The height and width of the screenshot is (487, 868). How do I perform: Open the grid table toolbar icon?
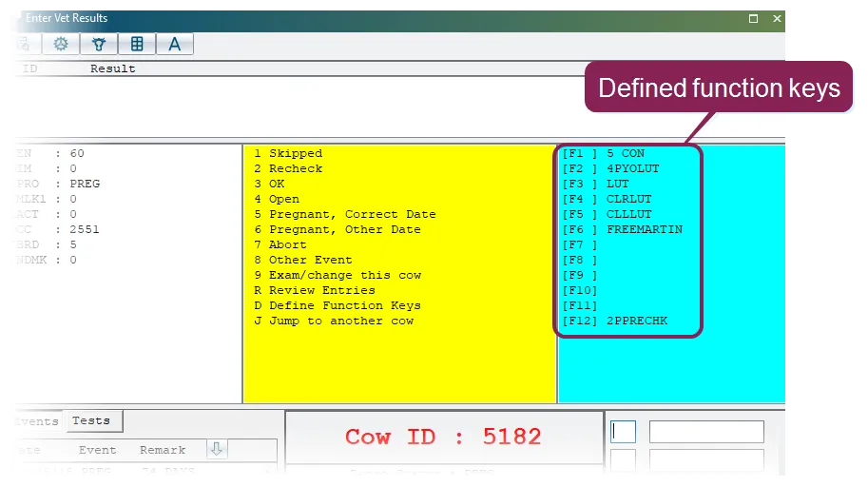[x=137, y=44]
